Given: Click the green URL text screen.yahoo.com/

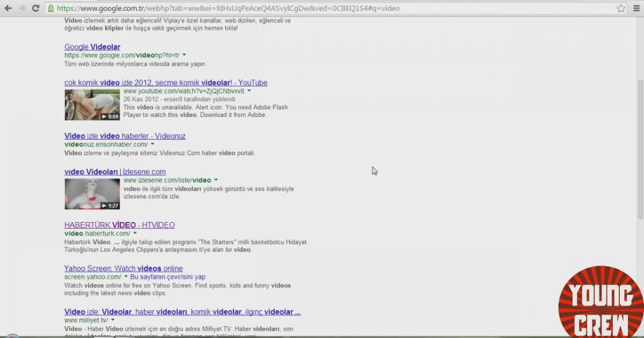Looking at the screenshot, I should 93,277.
